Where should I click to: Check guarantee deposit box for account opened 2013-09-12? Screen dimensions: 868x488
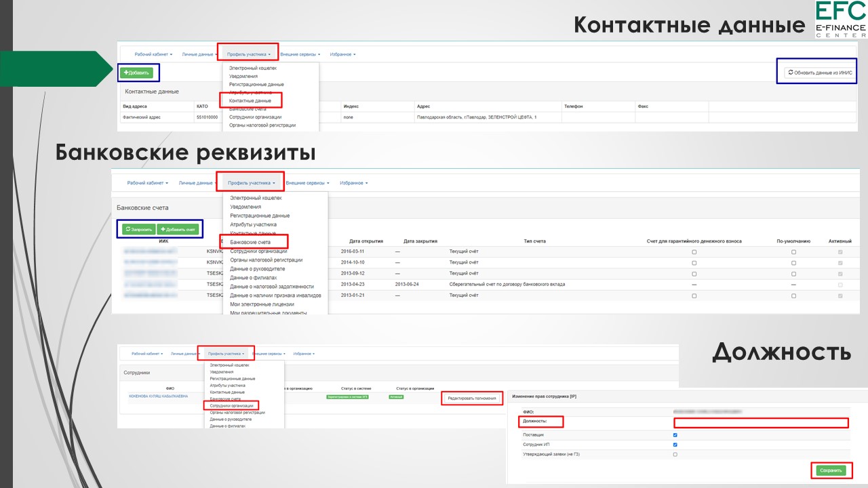pos(693,273)
